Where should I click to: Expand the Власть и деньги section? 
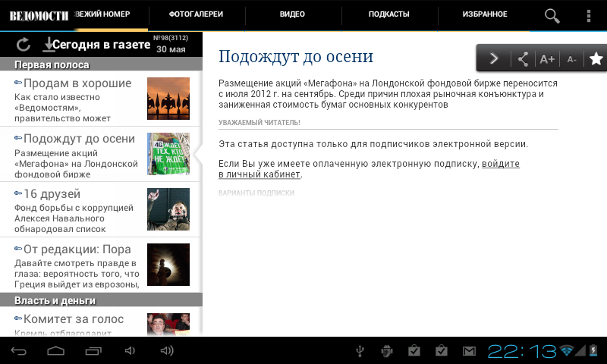click(101, 300)
